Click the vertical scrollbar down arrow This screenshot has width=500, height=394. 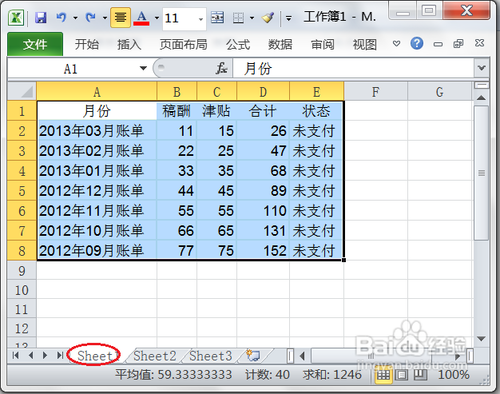[481, 339]
